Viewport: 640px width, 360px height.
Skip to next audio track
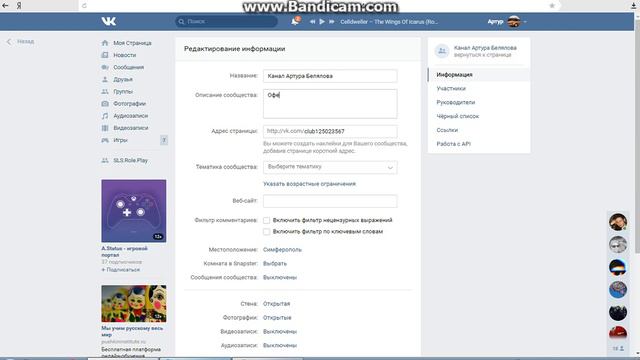click(x=332, y=22)
